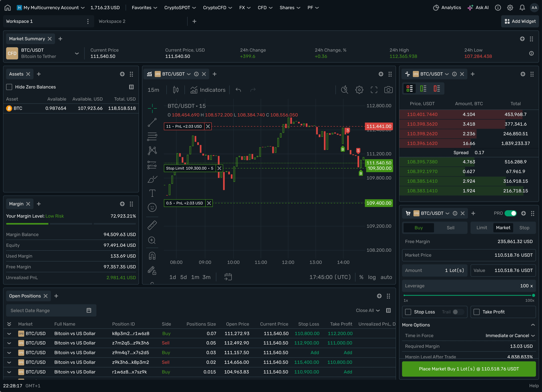Open My Multicurrency Account dropdown
Screen dimensions: 542x392
click(51, 8)
